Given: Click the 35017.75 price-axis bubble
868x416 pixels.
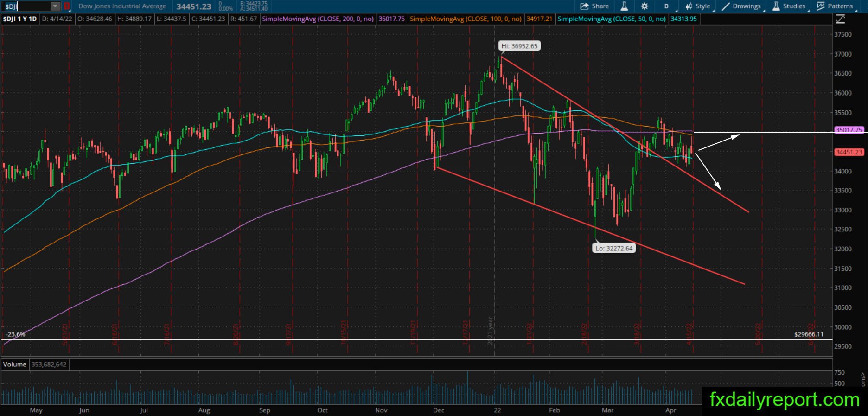Looking at the screenshot, I should [849, 130].
